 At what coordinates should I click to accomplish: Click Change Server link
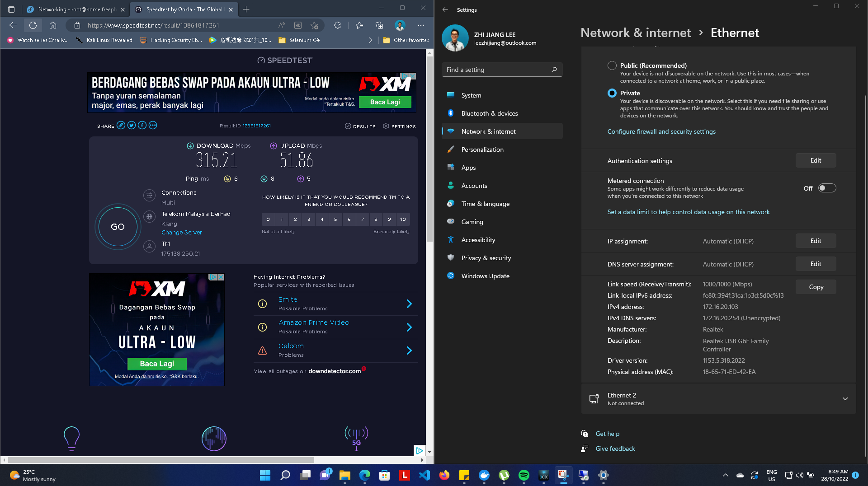(182, 233)
